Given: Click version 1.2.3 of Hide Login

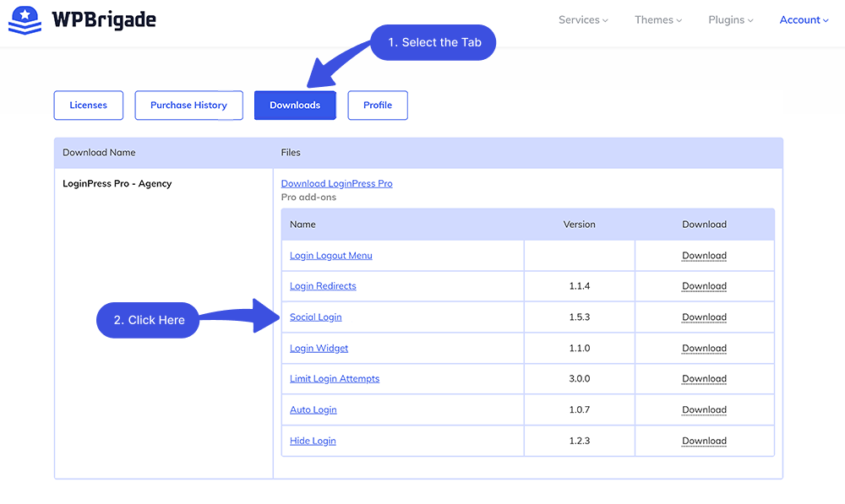Looking at the screenshot, I should [x=580, y=441].
